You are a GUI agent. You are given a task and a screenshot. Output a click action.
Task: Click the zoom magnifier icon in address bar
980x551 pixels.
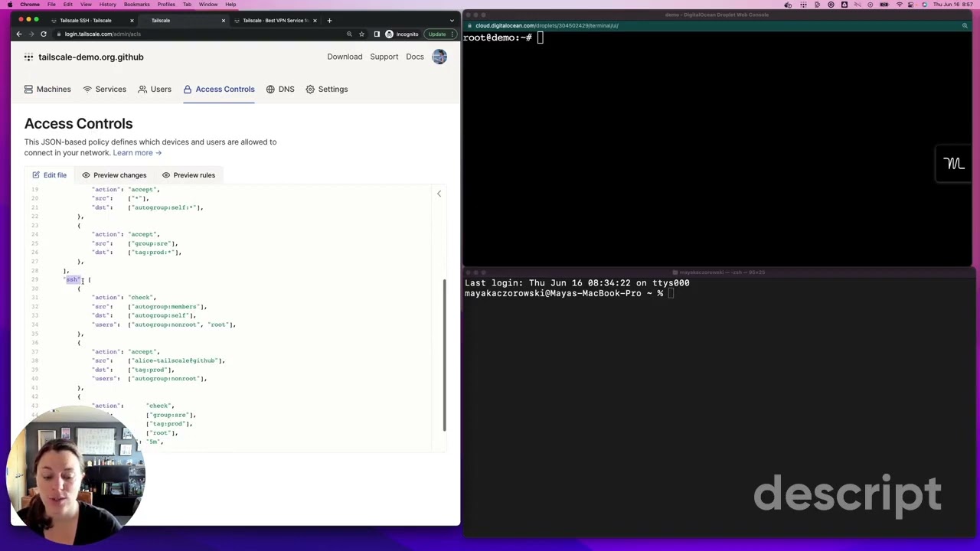pyautogui.click(x=349, y=34)
